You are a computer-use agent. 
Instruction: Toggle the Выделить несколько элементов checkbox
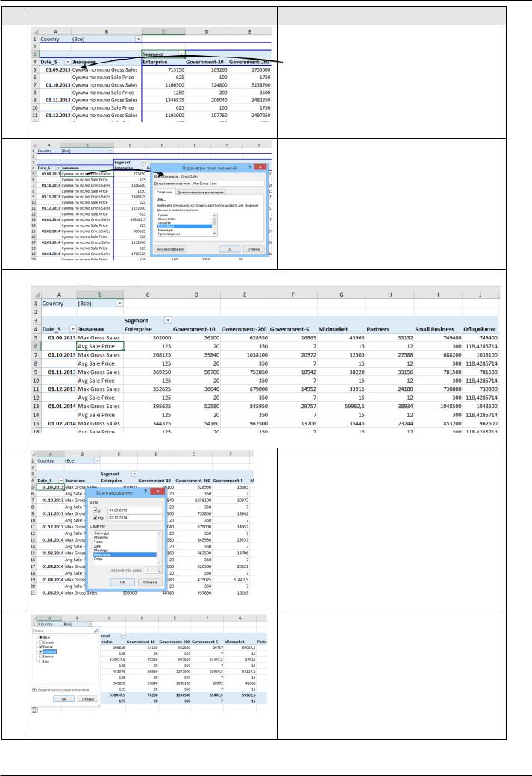click(34, 690)
